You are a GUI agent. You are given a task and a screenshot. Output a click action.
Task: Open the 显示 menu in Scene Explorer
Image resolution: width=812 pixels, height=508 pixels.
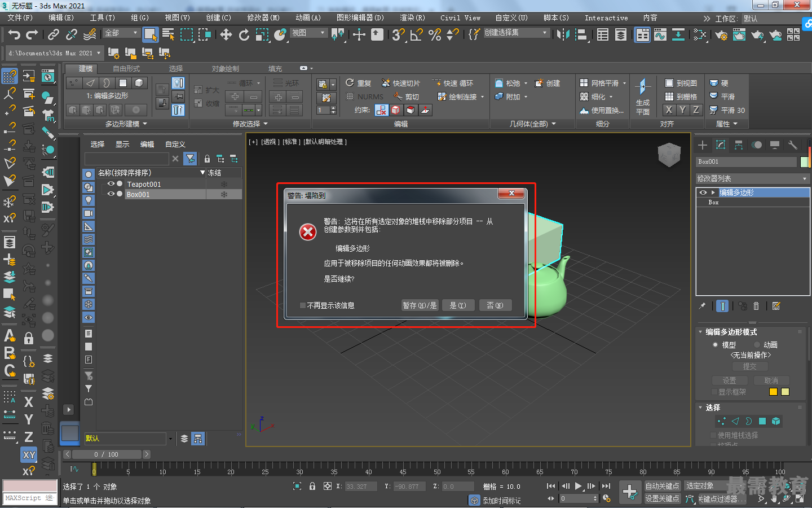pyautogui.click(x=122, y=144)
